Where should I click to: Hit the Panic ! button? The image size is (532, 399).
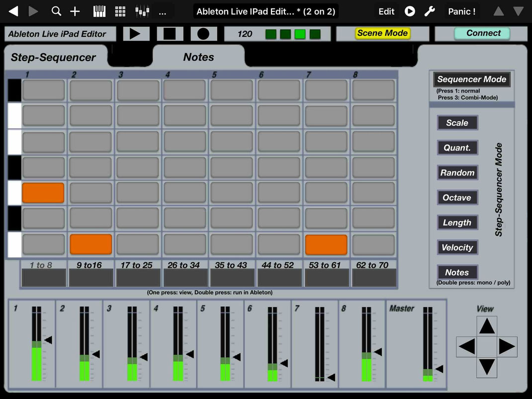pos(461,11)
